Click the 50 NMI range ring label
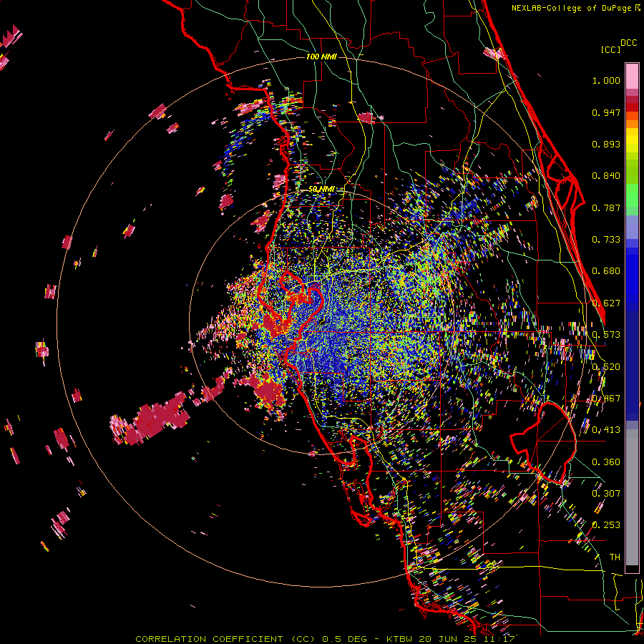Screen dimensions: 644x644 (321, 190)
